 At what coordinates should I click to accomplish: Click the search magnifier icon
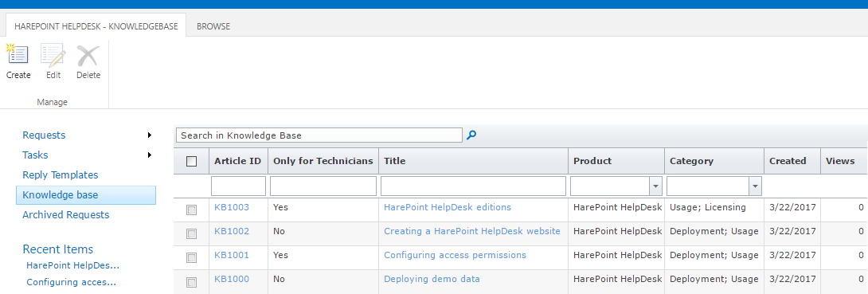(471, 135)
